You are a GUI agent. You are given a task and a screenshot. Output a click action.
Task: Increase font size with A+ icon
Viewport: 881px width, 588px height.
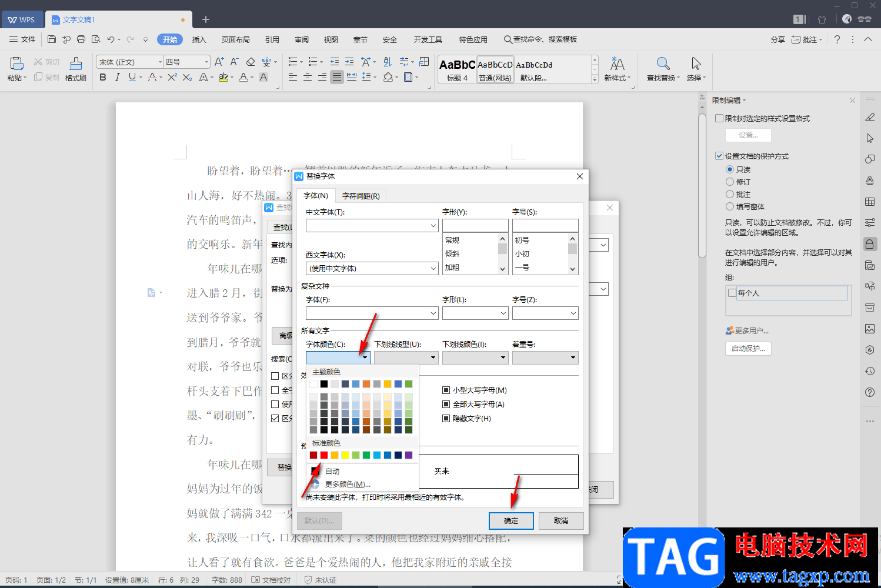(x=219, y=62)
